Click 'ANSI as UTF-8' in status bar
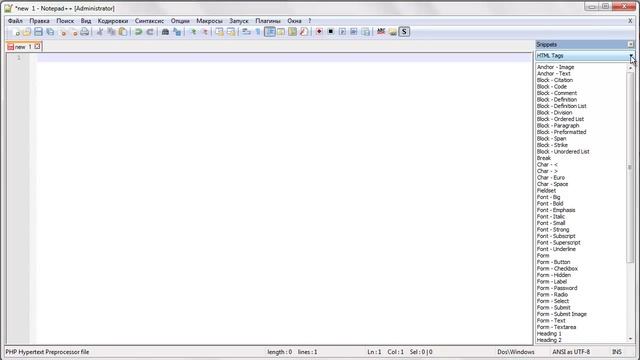The width and height of the screenshot is (640, 360). (x=571, y=352)
